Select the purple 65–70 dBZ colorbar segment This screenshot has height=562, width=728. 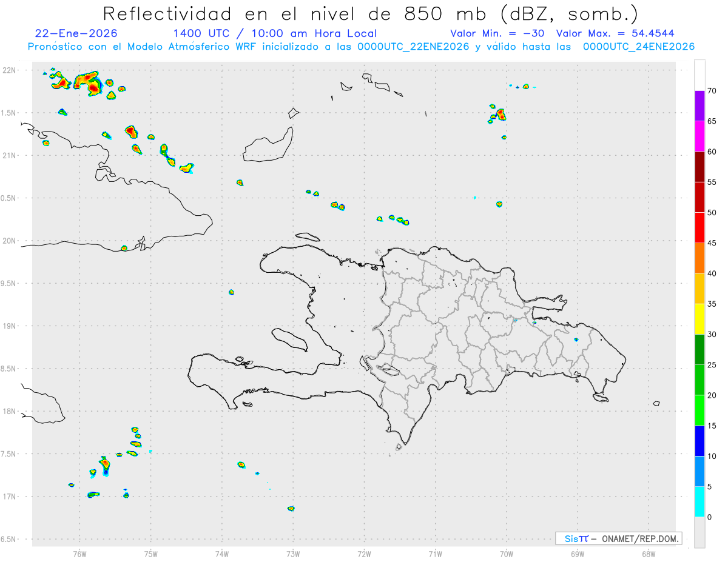[699, 106]
